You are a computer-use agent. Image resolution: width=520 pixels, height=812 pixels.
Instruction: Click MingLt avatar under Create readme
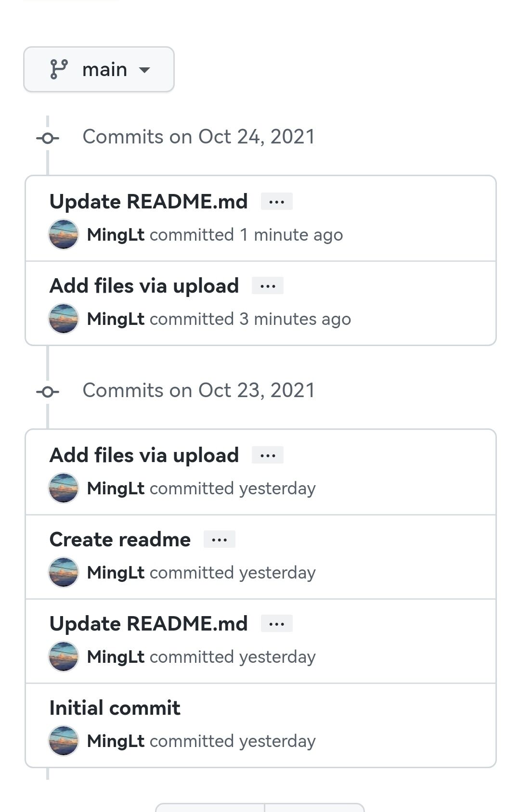tap(64, 572)
